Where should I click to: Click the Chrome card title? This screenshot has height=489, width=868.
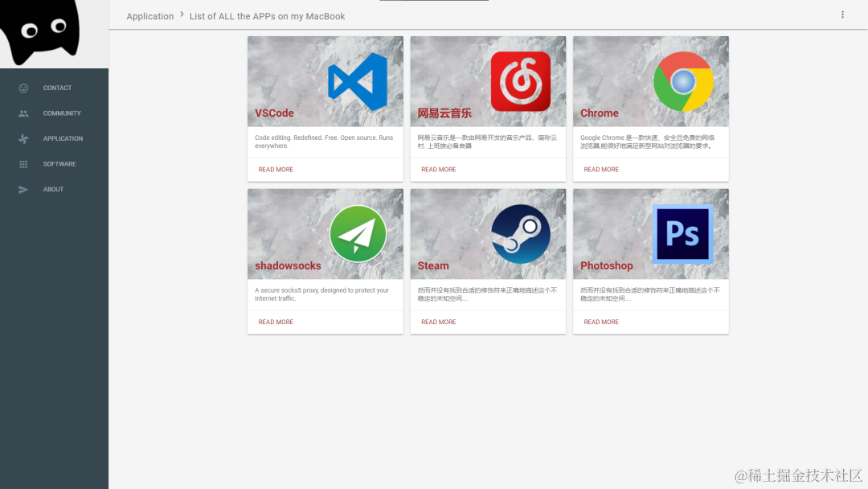[599, 113]
